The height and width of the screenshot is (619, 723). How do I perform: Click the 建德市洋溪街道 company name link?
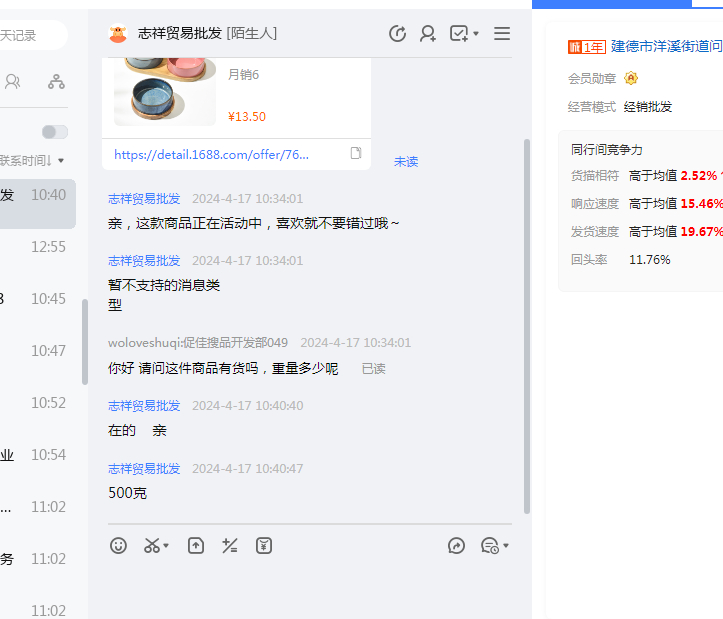click(666, 47)
